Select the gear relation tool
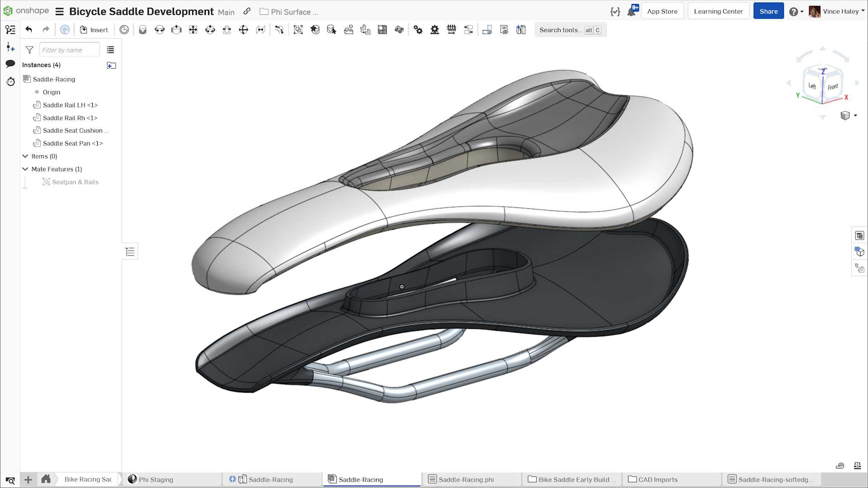Viewport: 868px width, 488px height. (418, 30)
